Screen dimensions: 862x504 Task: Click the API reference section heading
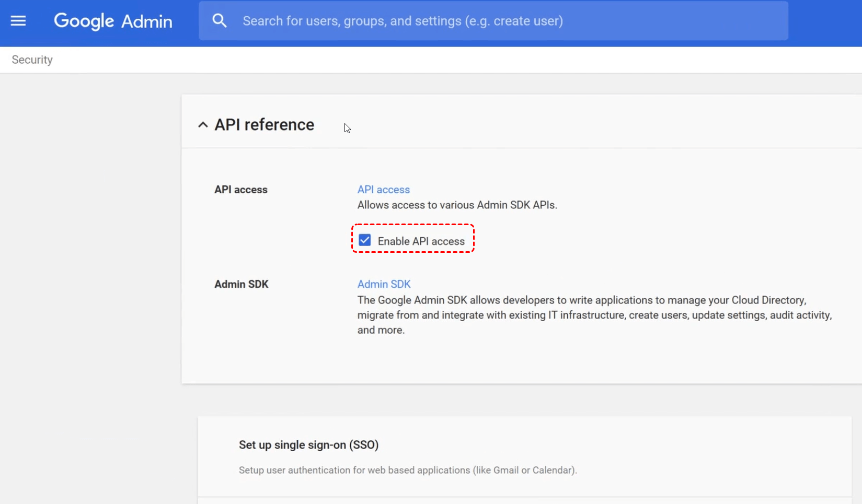point(264,125)
